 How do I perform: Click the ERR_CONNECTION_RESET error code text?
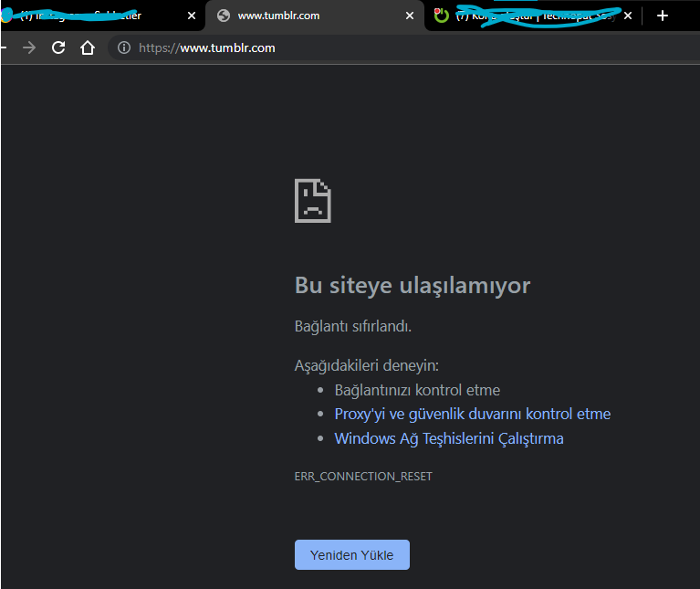pyautogui.click(x=363, y=477)
